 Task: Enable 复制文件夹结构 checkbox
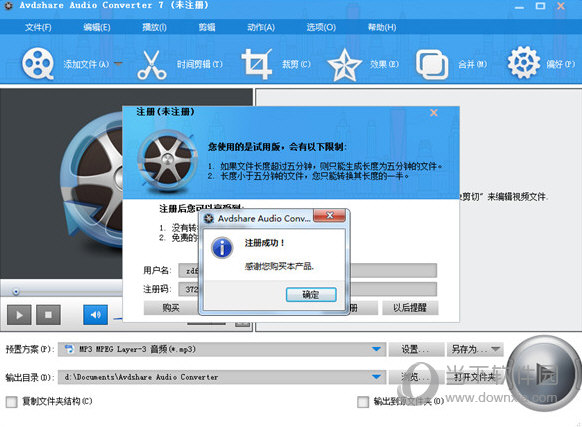(12, 401)
